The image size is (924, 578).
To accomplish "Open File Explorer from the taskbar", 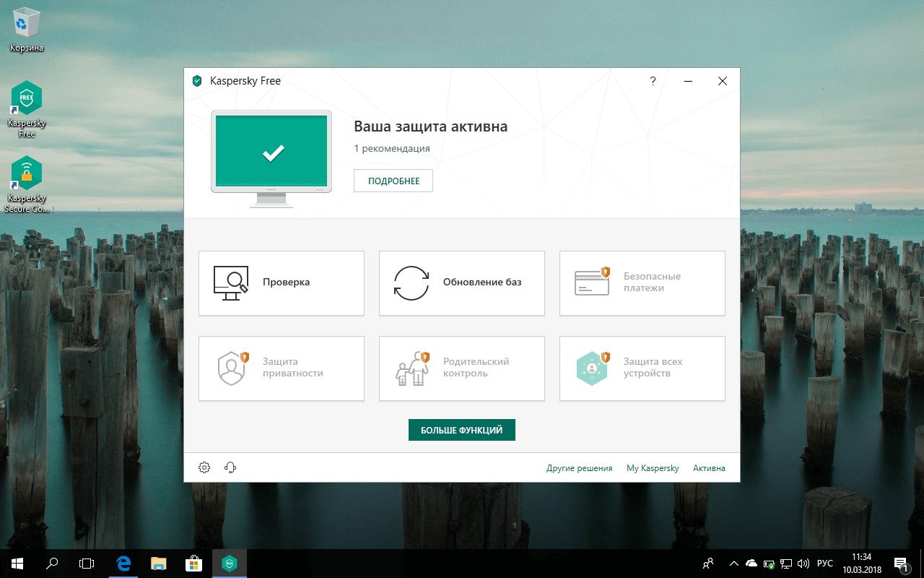I will tap(159, 563).
